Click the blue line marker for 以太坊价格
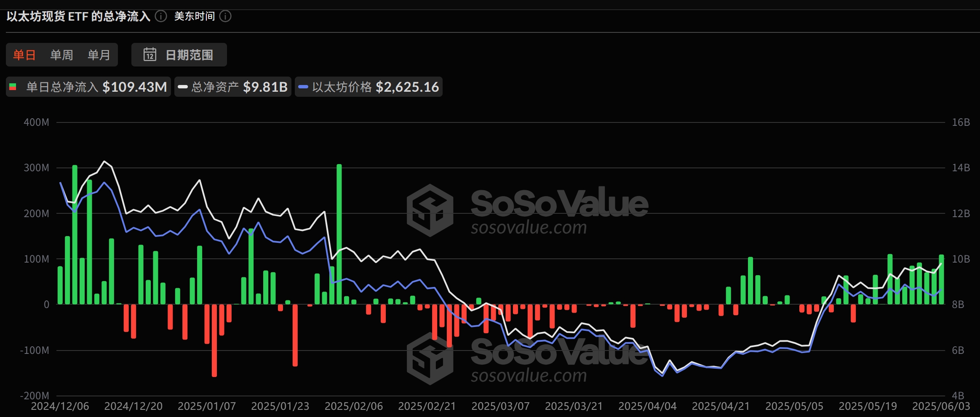This screenshot has width=980, height=417. tap(303, 87)
